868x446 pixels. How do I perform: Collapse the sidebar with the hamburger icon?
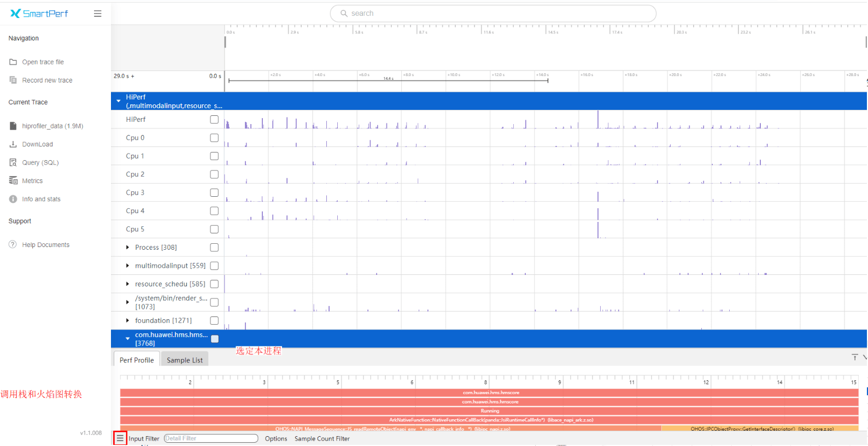(x=97, y=14)
